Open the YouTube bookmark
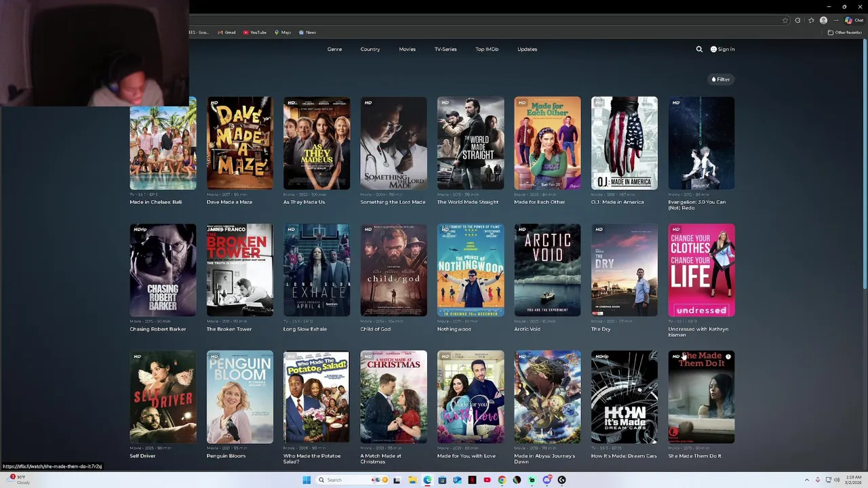The height and width of the screenshot is (488, 868). click(x=255, y=33)
